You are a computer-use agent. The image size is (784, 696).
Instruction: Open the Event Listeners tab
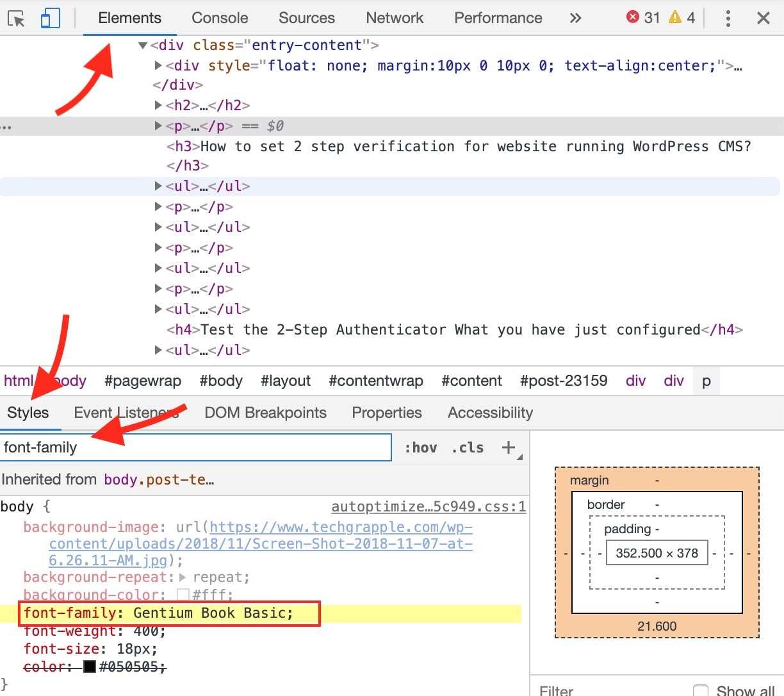[x=126, y=413]
